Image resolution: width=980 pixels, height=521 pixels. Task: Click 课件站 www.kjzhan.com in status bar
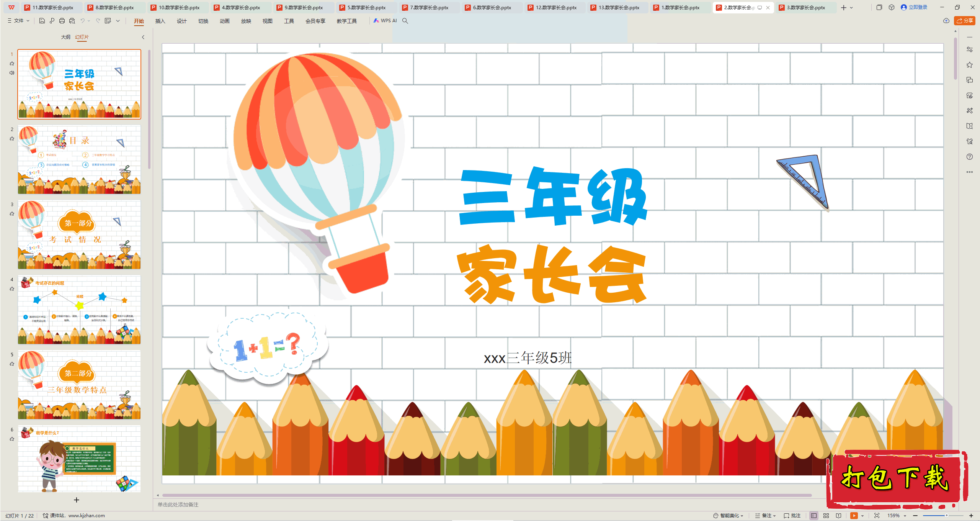(73, 516)
